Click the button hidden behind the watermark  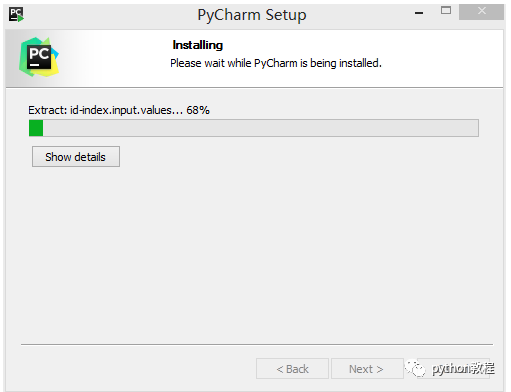pos(453,369)
